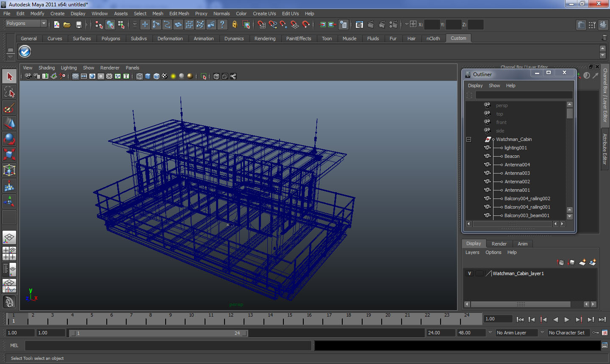
Task: Go to end of playback range
Action: point(602,320)
